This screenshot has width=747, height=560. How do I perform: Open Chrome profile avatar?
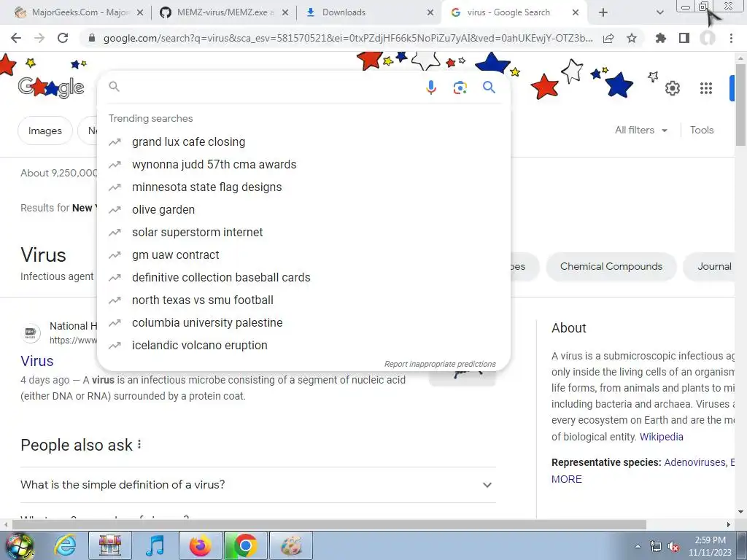[708, 38]
